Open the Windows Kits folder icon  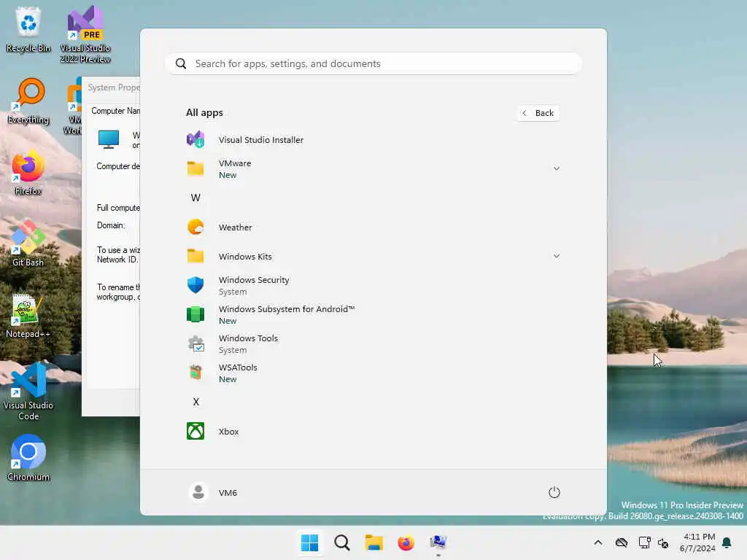point(196,256)
